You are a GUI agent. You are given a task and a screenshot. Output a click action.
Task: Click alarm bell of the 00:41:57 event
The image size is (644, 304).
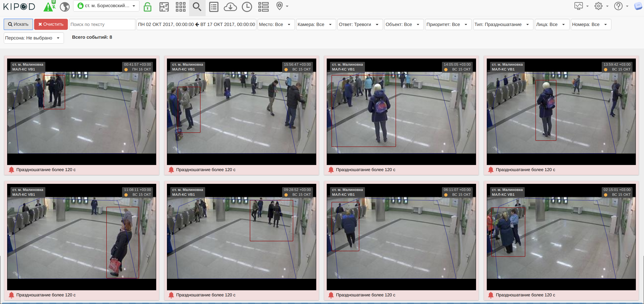pyautogui.click(x=11, y=170)
